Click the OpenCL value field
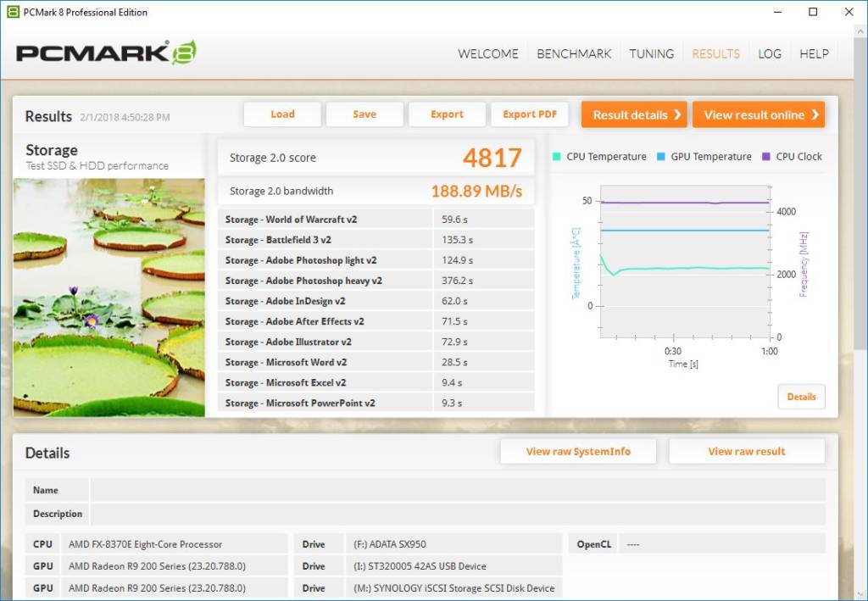This screenshot has width=868, height=601. 722,544
